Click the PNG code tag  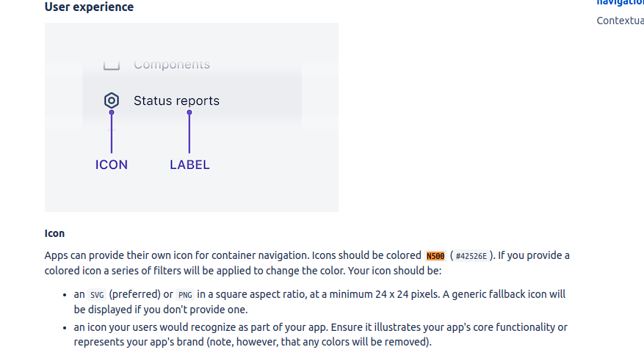(x=185, y=295)
